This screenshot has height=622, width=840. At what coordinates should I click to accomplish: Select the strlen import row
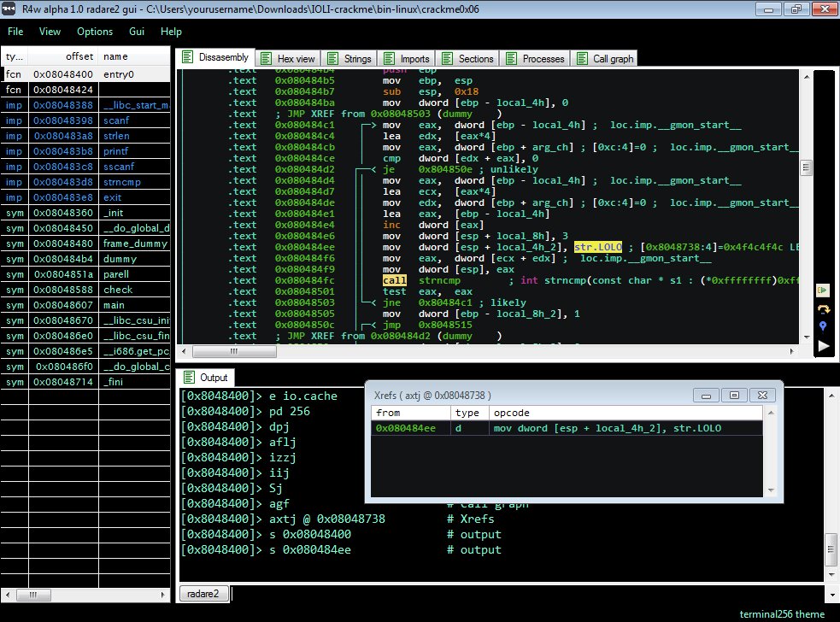pos(85,136)
